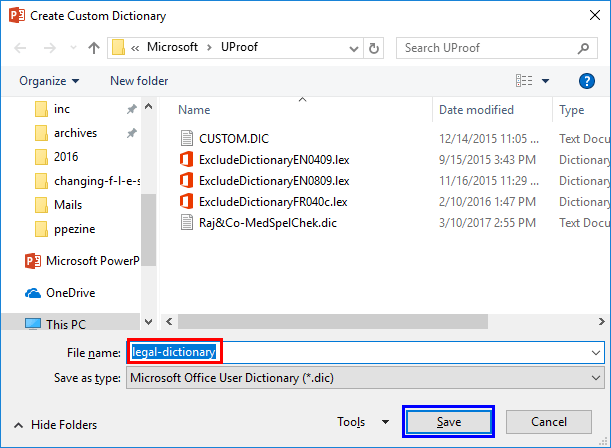
Task: Sort files by Name column
Action: [x=194, y=110]
